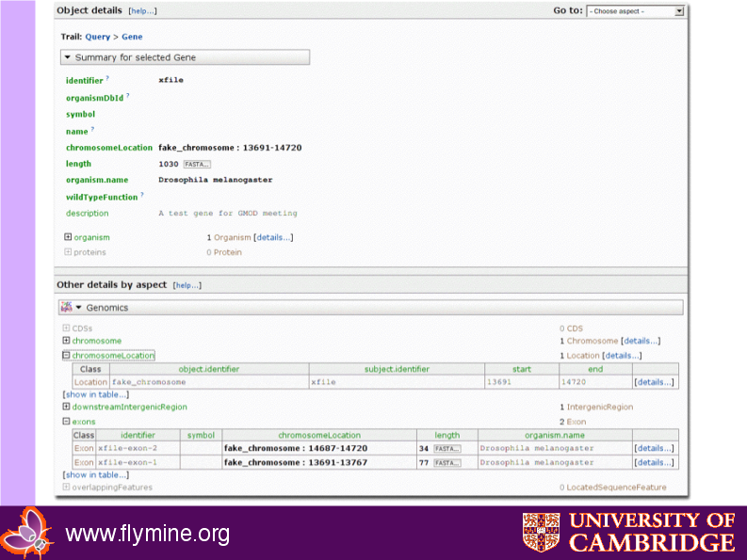The image size is (747, 560).
Task: Click the www.flymine.org address
Action: (x=148, y=534)
